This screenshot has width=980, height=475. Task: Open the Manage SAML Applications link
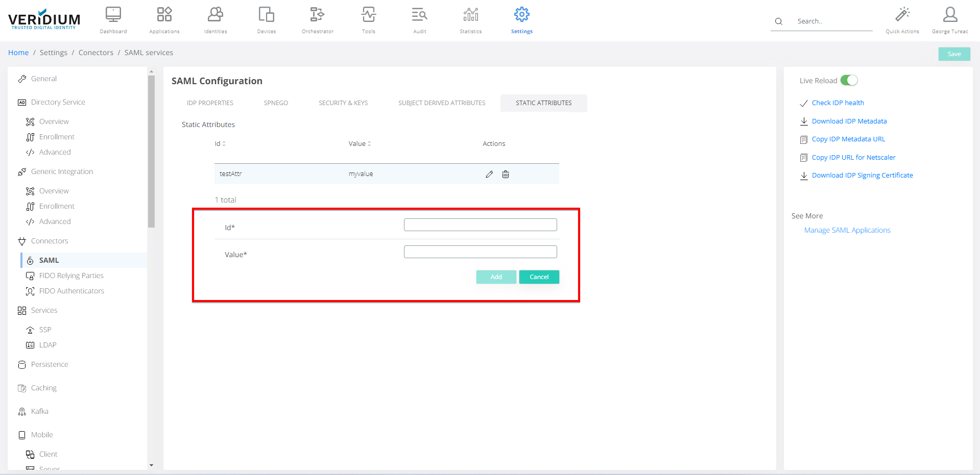pyautogui.click(x=847, y=230)
